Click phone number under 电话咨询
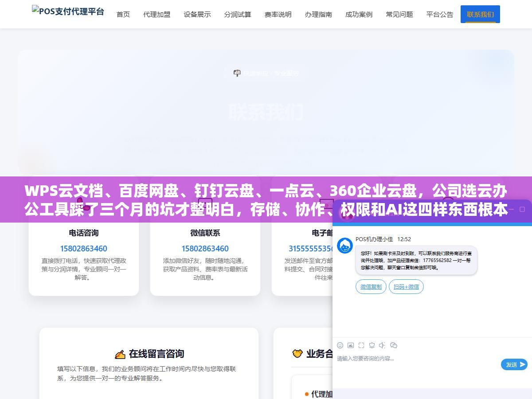This screenshot has width=532, height=399. pos(84,249)
